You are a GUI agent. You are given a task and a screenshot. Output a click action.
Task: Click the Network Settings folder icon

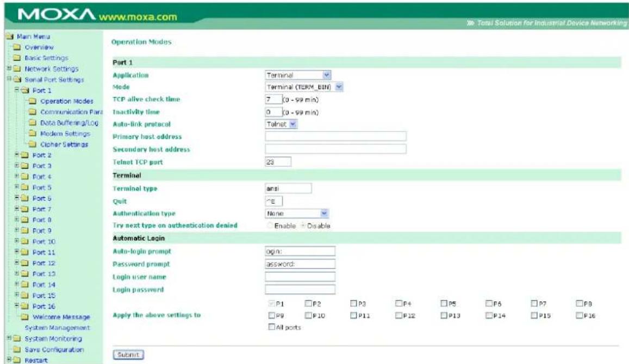[17, 69]
